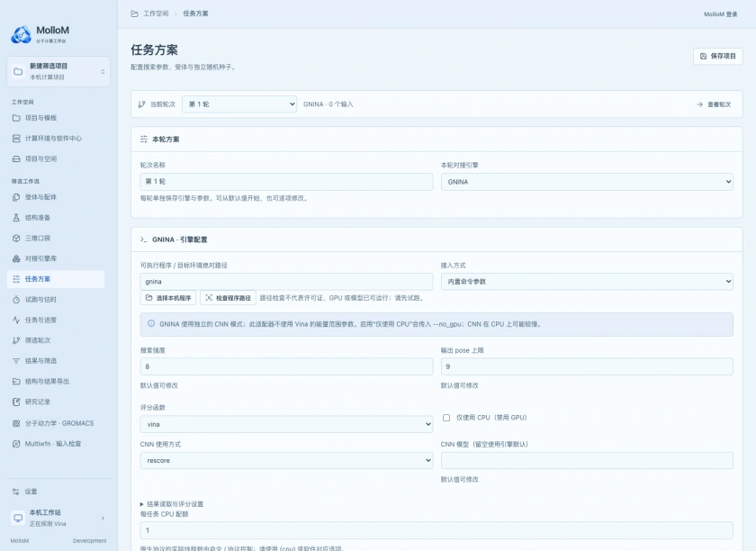756x551 pixels.
Task: Click the 本机工作站 monitor icon
Action: pos(18,518)
